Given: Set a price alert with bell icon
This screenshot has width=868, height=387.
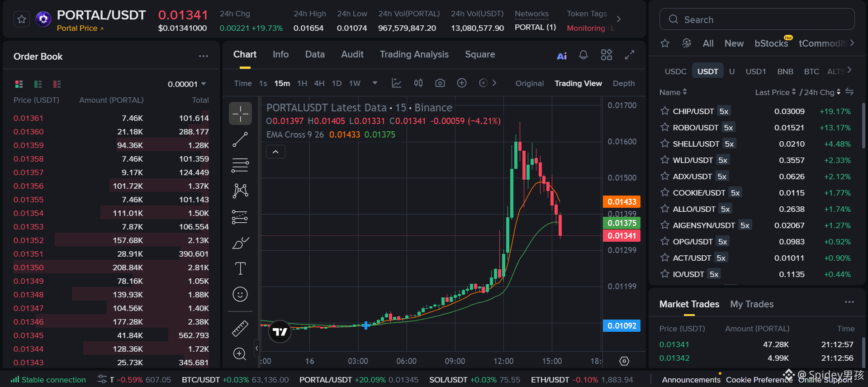Looking at the screenshot, I should (583, 55).
